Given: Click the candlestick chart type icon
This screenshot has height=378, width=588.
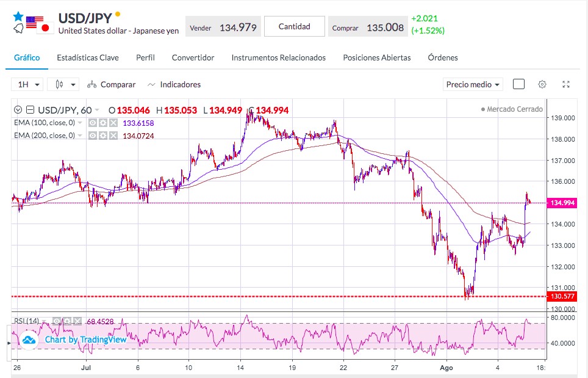Looking at the screenshot, I should point(59,84).
